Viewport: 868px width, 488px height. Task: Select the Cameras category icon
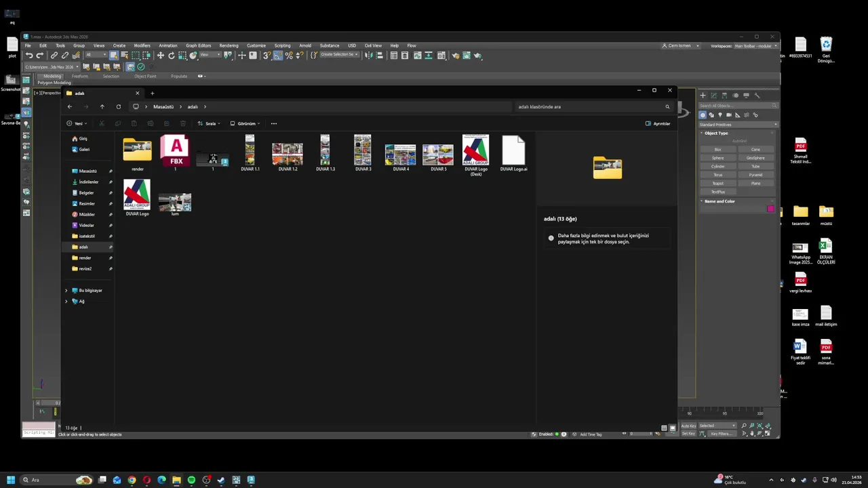coord(729,115)
